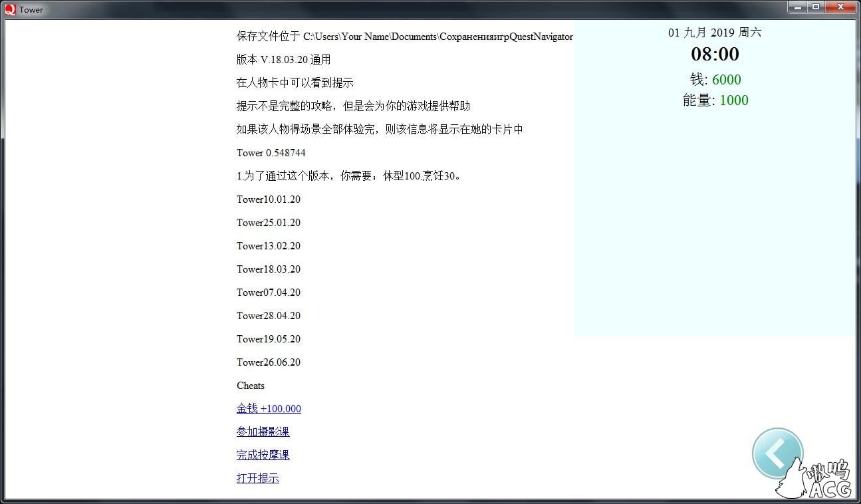
Task: Click the Quest Navigator Q icon in title bar
Action: pyautogui.click(x=9, y=9)
